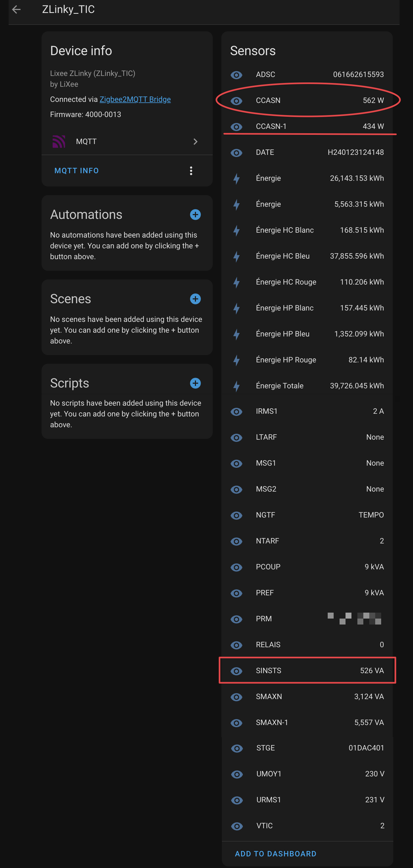Screen dimensions: 413x868
Task: Click the eye icon for SINSTS sensor
Action: coord(236,671)
